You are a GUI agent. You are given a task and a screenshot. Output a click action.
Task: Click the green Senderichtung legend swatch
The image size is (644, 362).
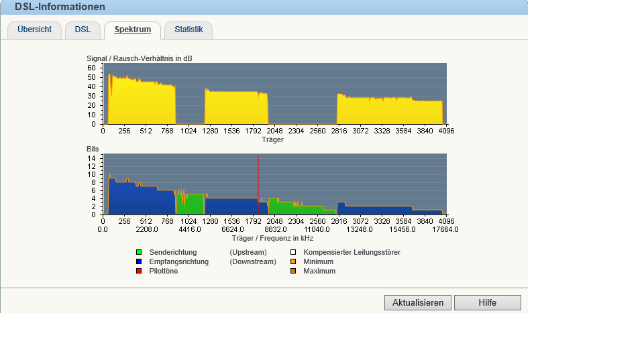[x=139, y=253]
